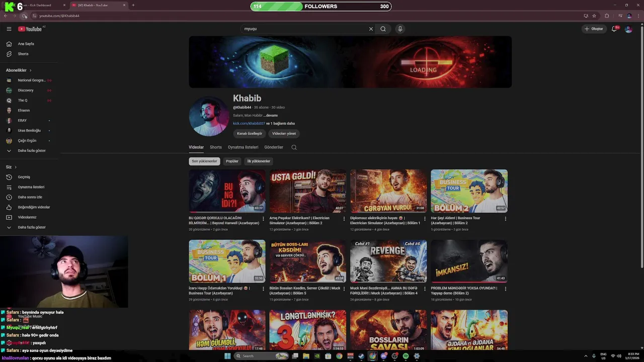Close the Khabib YouTube browser tab

(x=124, y=5)
